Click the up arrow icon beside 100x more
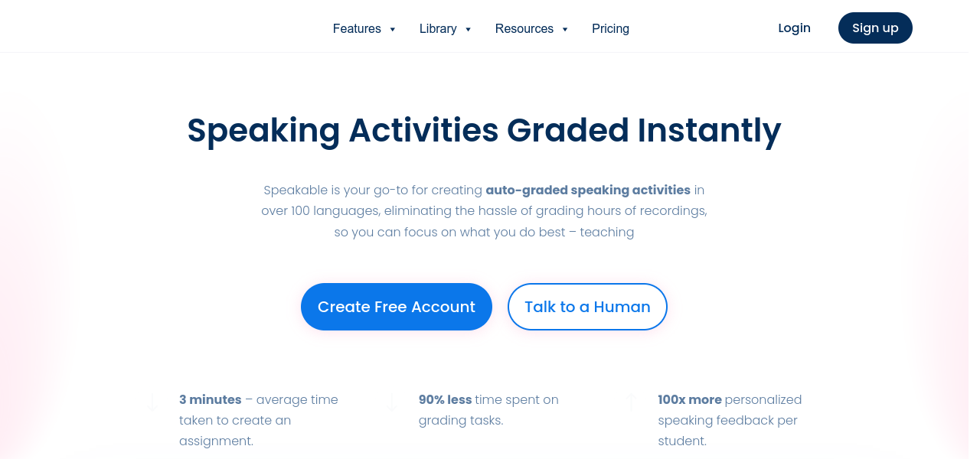 (631, 401)
